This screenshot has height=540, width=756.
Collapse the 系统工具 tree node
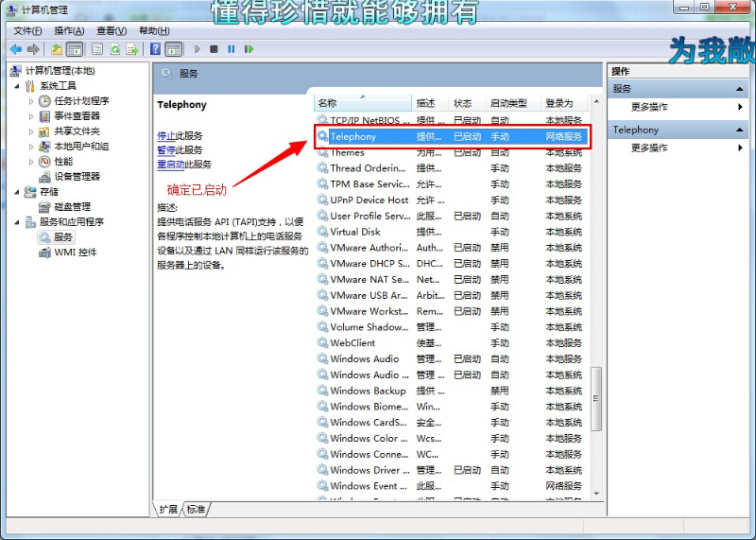tap(17, 86)
